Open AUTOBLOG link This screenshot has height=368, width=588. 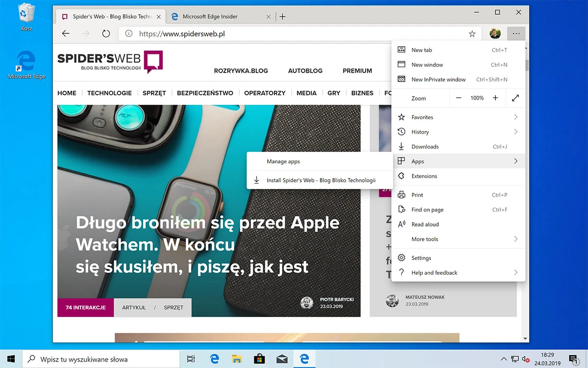(x=305, y=71)
